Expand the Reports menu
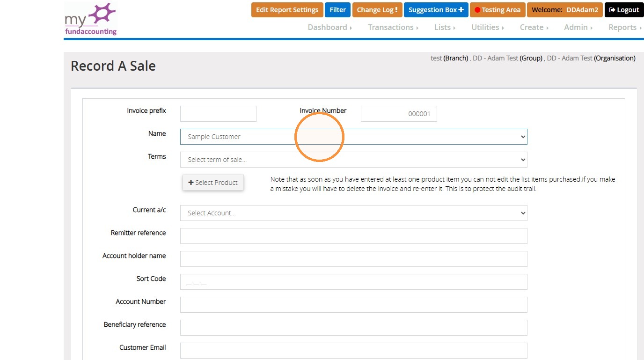This screenshot has height=360, width=644. [625, 27]
